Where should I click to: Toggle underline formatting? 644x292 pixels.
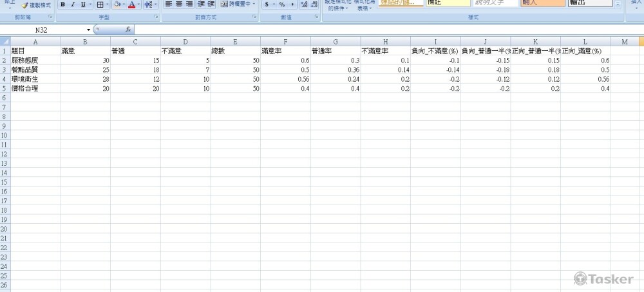point(83,5)
